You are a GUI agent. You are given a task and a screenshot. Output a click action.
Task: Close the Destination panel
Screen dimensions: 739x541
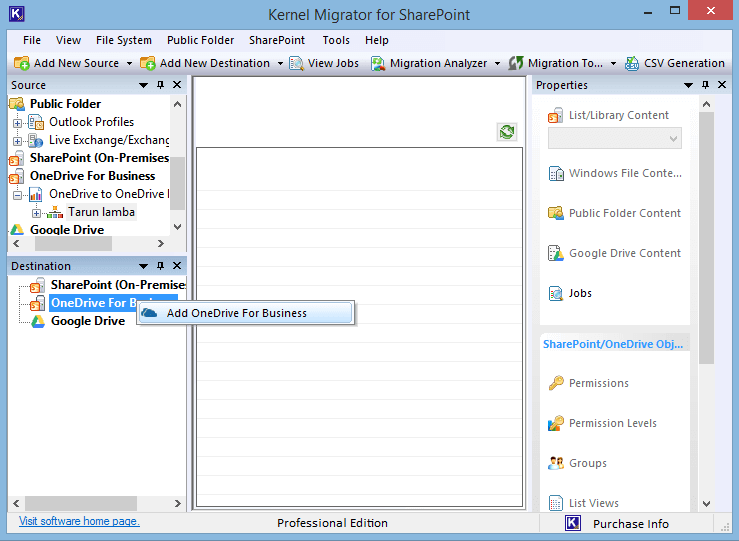[177, 266]
